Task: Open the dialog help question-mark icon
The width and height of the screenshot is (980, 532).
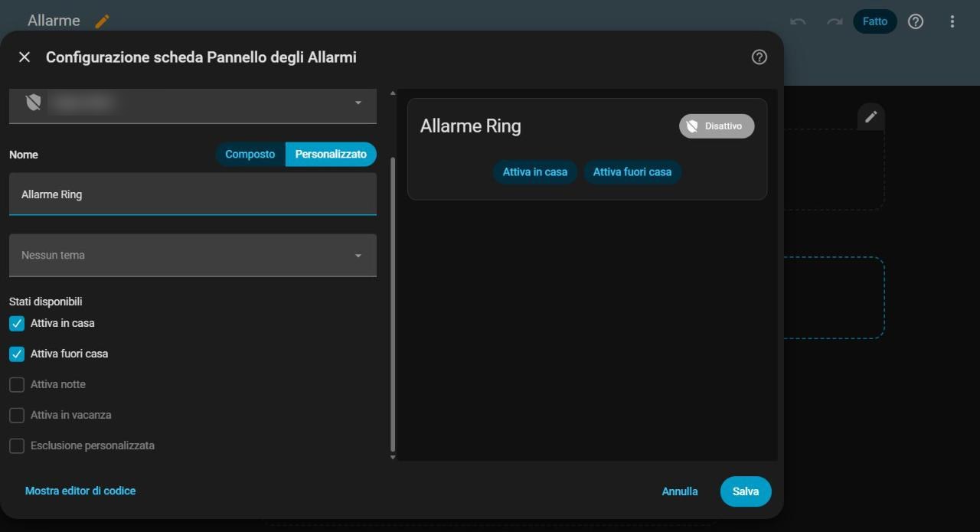Action: (x=759, y=57)
